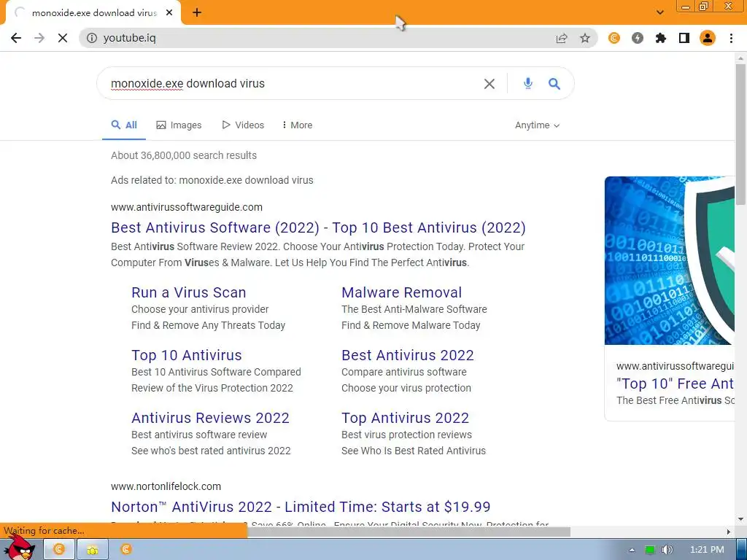Expand the Anytime filter dropdown

coord(537,125)
